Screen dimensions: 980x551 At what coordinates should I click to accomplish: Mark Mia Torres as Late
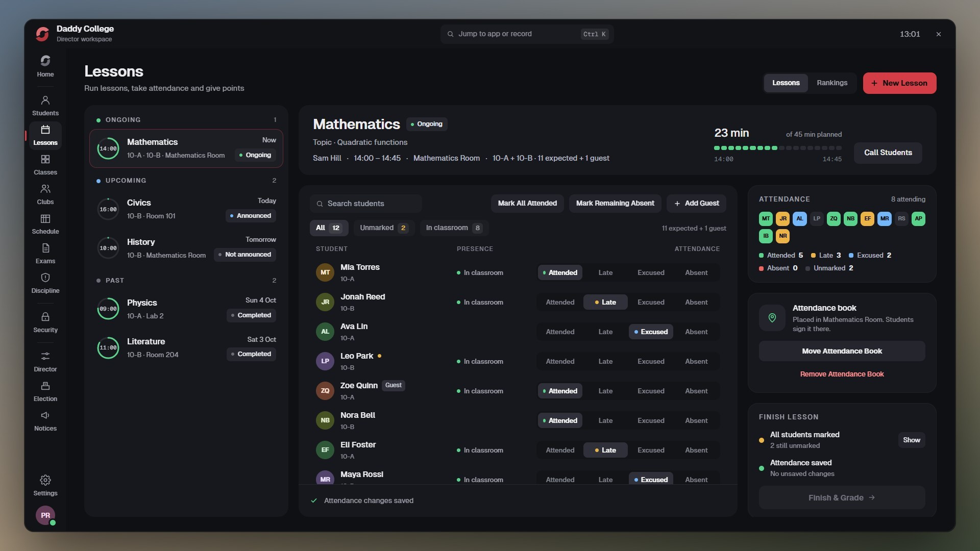tap(605, 273)
